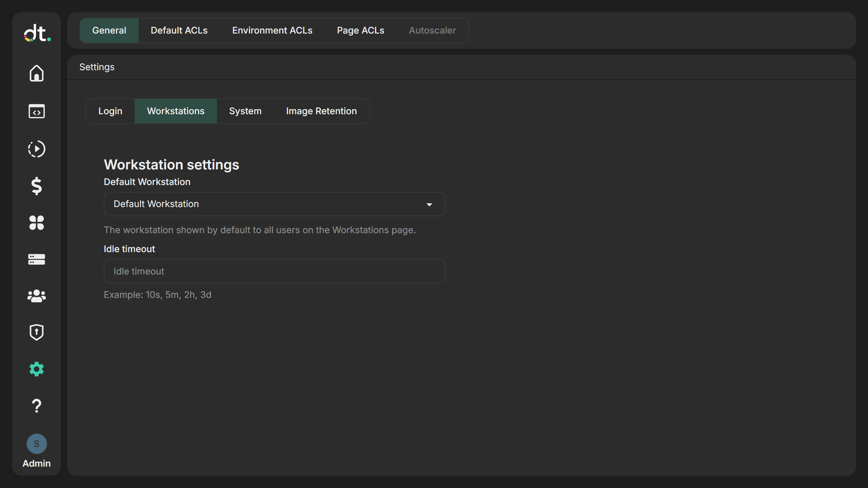Switch to the Page ACLs tab
Screen dimensions: 868x488
pyautogui.click(x=361, y=30)
